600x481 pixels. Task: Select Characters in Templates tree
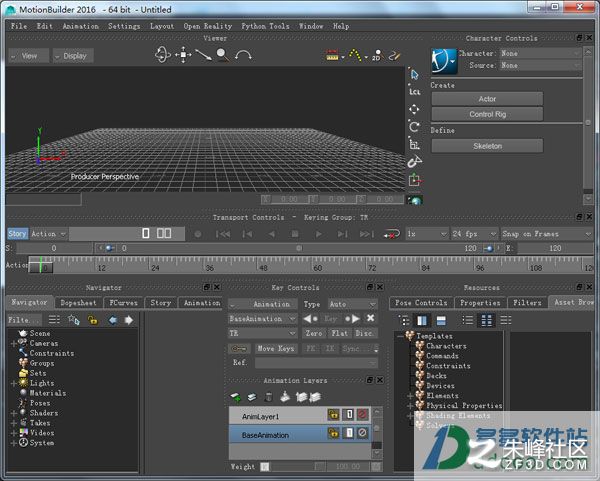pyautogui.click(x=446, y=346)
